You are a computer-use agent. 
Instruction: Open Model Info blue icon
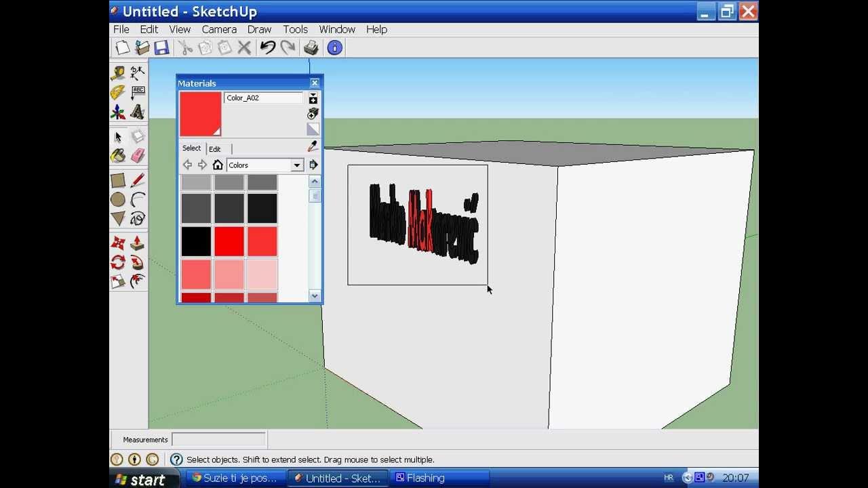[334, 47]
